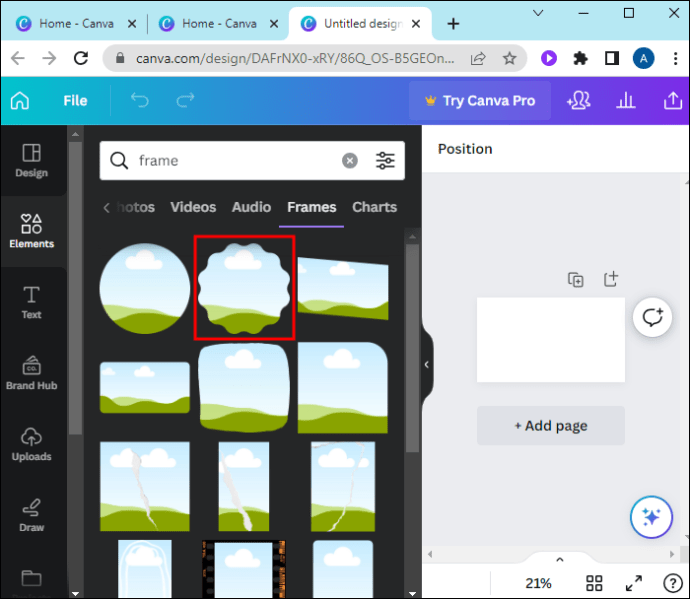Open the add collaborators icon

pyautogui.click(x=579, y=101)
